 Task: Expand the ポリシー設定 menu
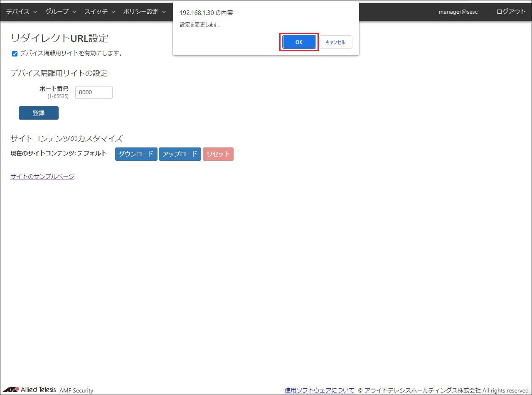click(144, 12)
